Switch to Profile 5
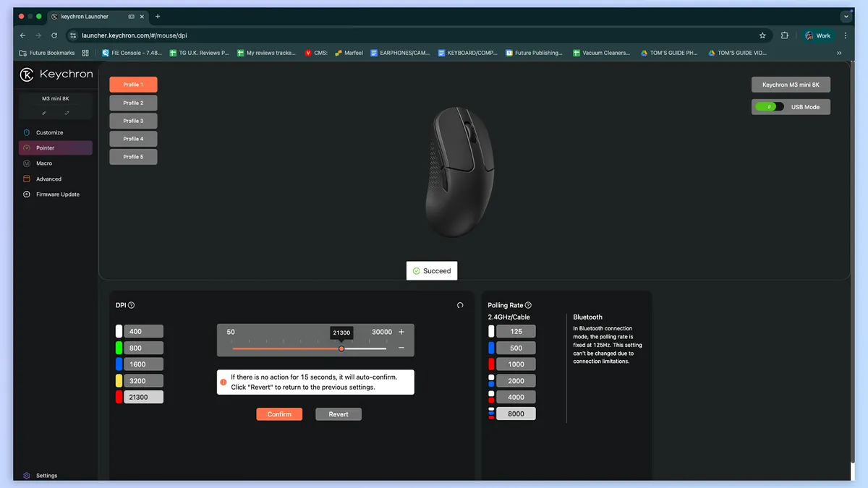 pyautogui.click(x=133, y=157)
